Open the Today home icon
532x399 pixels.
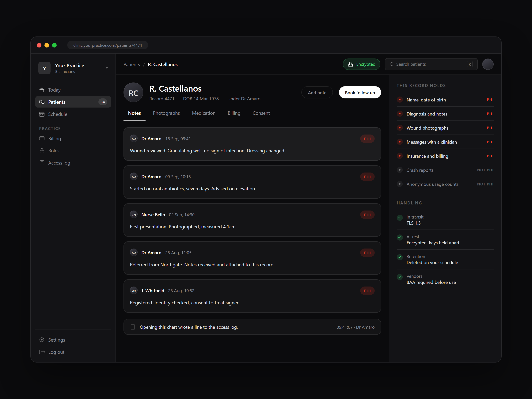[42, 90]
